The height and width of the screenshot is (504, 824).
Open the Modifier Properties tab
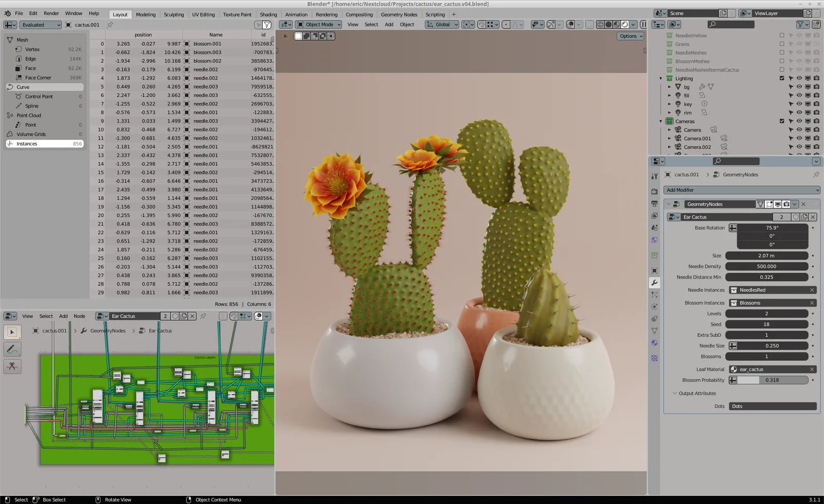point(655,282)
